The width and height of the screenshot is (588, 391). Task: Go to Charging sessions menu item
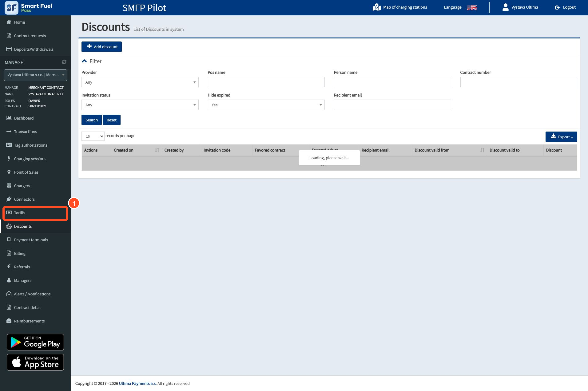pyautogui.click(x=30, y=159)
